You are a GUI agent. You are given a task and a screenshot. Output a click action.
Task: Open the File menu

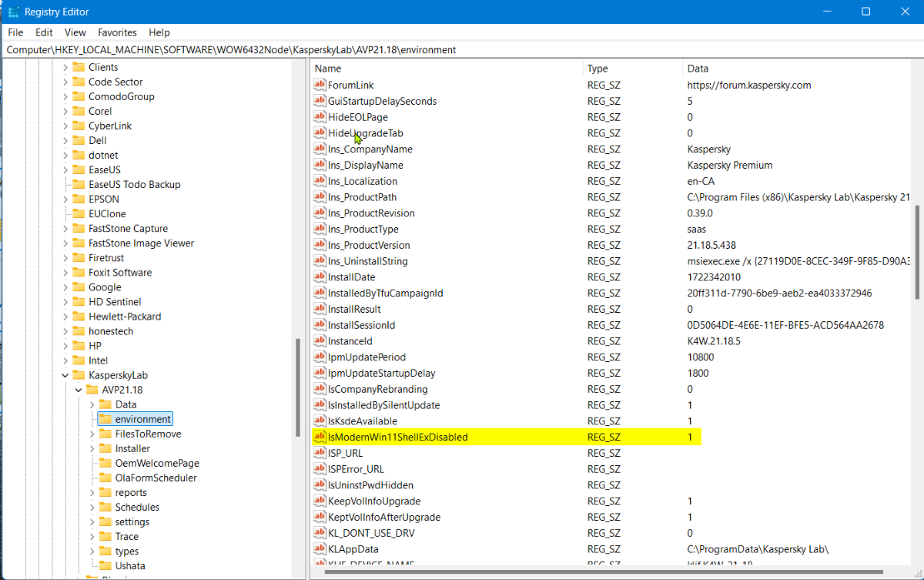pyautogui.click(x=15, y=32)
